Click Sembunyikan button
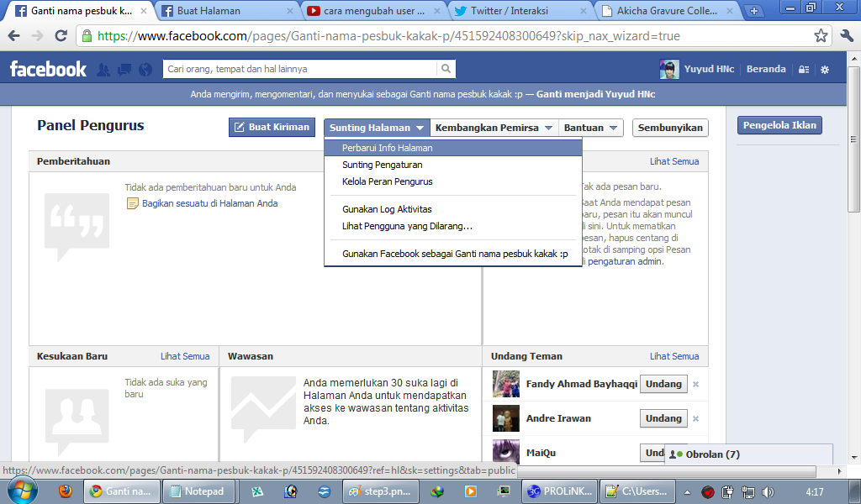Viewport: 861px width, 504px height. click(670, 128)
